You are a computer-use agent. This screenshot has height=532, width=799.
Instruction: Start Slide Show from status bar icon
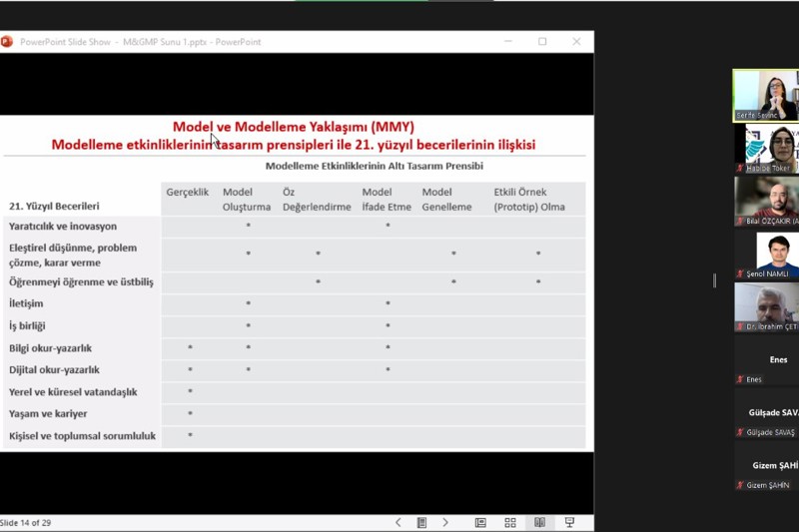point(569,522)
